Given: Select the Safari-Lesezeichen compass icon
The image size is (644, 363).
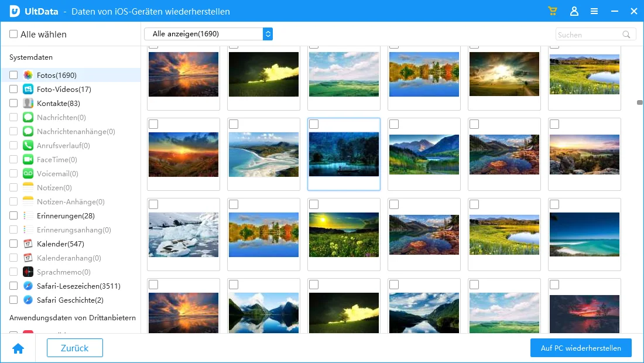Looking at the screenshot, I should [x=28, y=286].
